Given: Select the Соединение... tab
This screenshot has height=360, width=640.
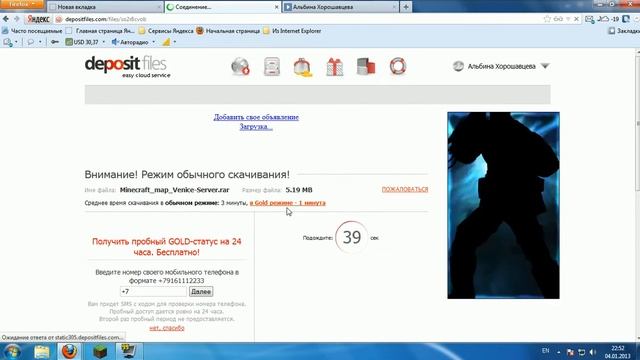Looking at the screenshot, I should (222, 7).
